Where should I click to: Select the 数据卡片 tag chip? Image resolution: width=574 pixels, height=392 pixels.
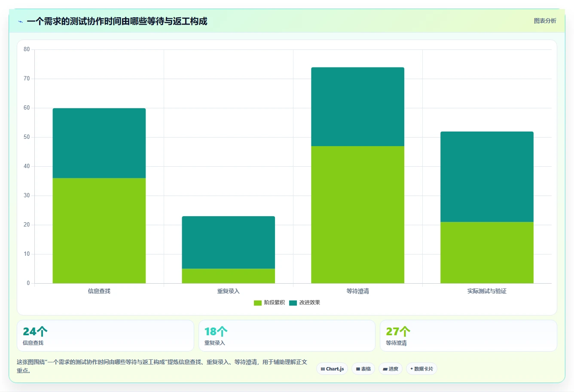[x=421, y=369]
